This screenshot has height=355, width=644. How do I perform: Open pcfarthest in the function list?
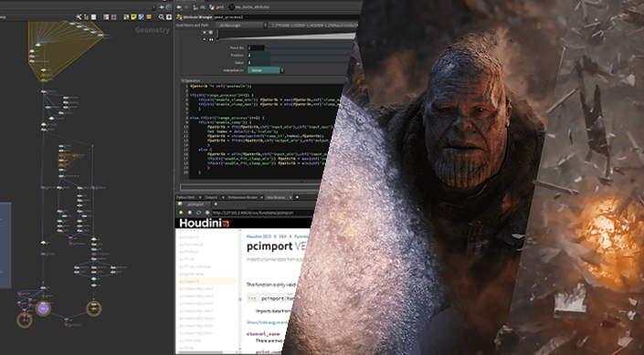(191, 245)
